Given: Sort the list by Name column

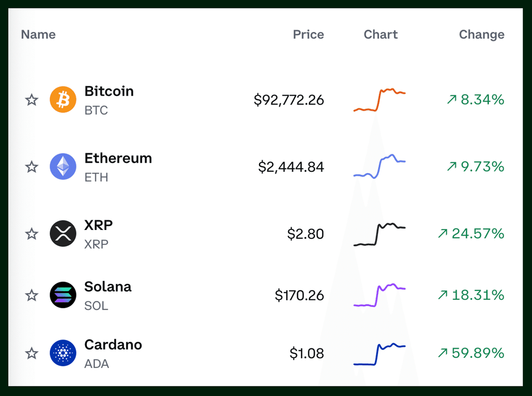Looking at the screenshot, I should click(39, 35).
